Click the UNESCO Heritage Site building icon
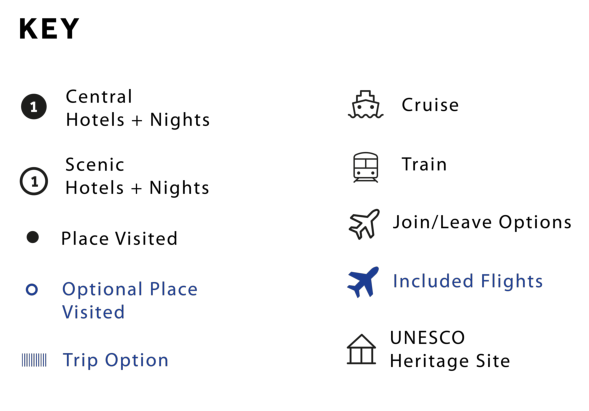Image resolution: width=589 pixels, height=411 pixels. pos(361,349)
